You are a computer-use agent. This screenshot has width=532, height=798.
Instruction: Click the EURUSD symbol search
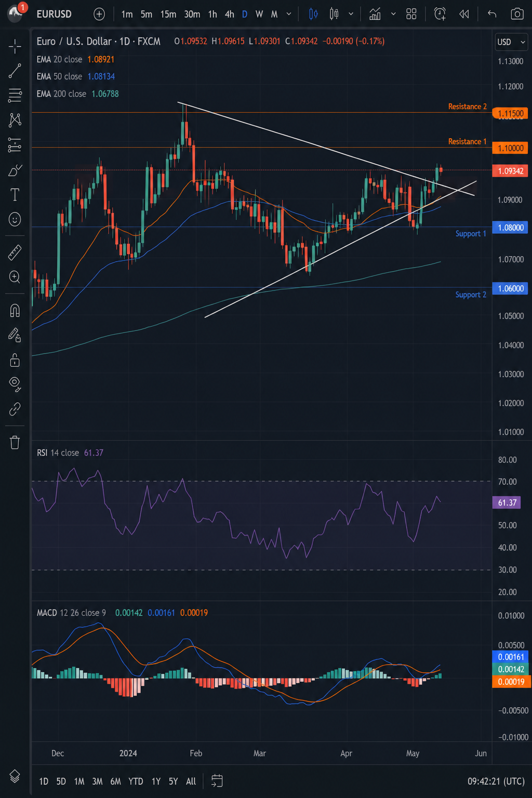pos(54,14)
